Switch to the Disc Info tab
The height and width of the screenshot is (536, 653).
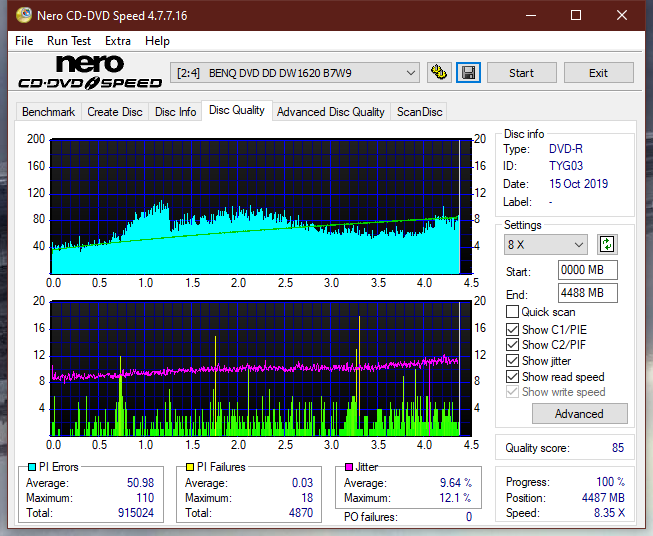175,112
